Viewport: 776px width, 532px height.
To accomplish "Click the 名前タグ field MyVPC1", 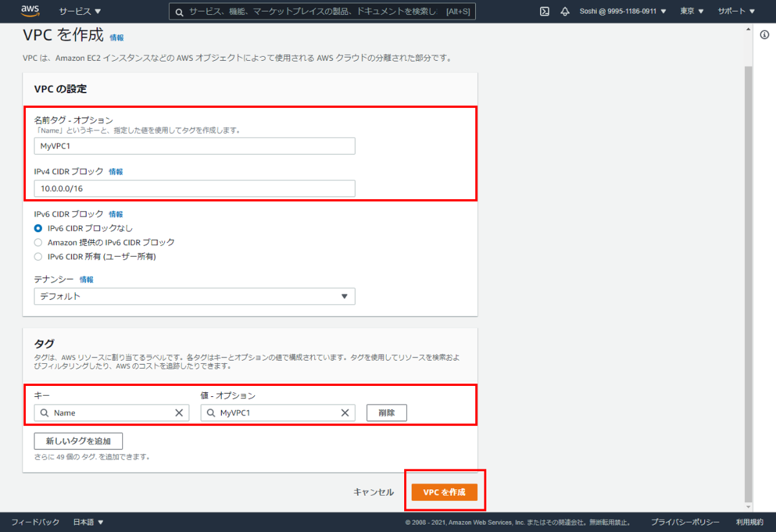I will [x=195, y=146].
